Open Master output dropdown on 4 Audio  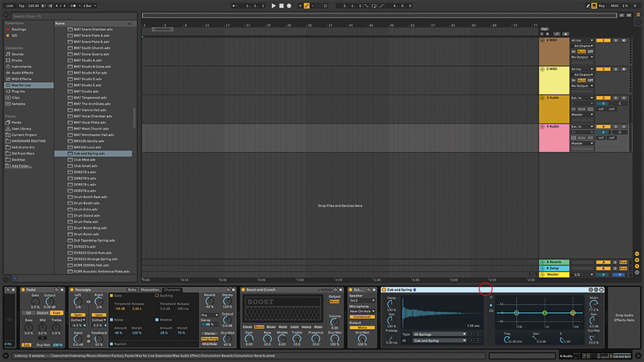(x=582, y=143)
